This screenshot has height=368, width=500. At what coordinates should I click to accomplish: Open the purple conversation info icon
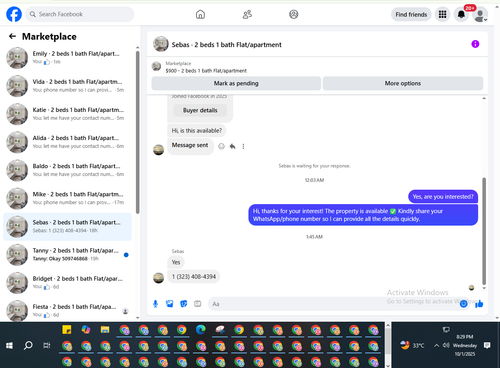tap(475, 44)
